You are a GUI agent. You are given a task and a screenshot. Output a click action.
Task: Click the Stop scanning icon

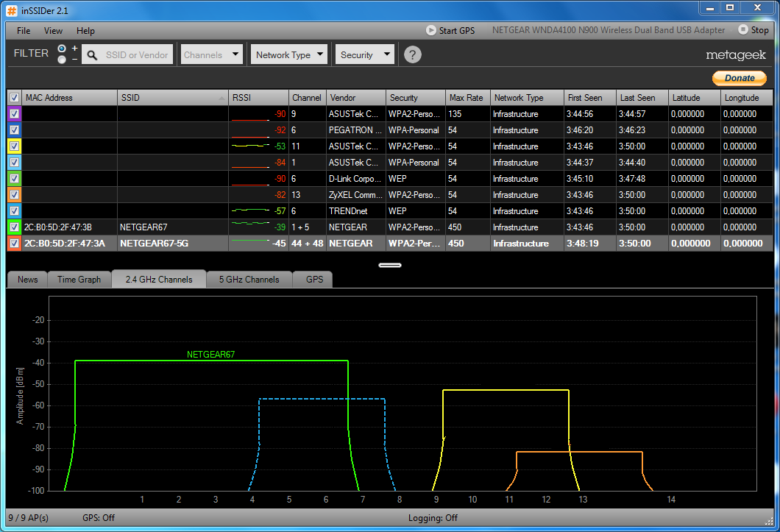coord(742,30)
